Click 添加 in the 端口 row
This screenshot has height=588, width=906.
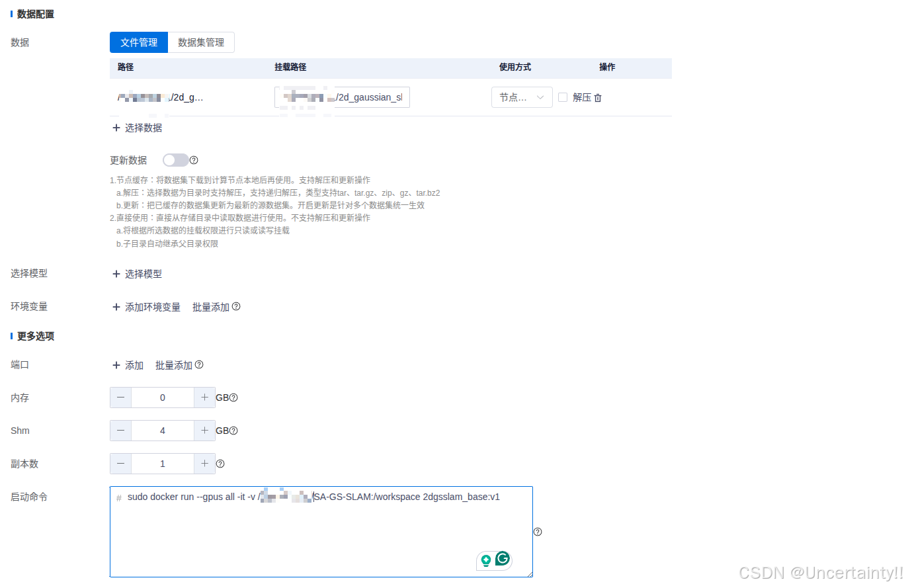134,365
